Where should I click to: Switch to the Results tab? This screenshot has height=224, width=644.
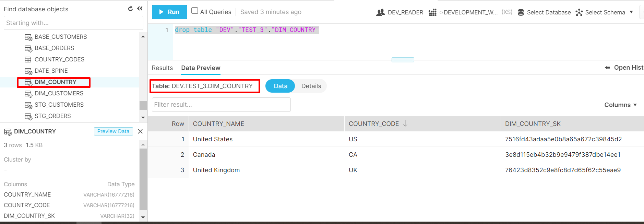tap(162, 68)
